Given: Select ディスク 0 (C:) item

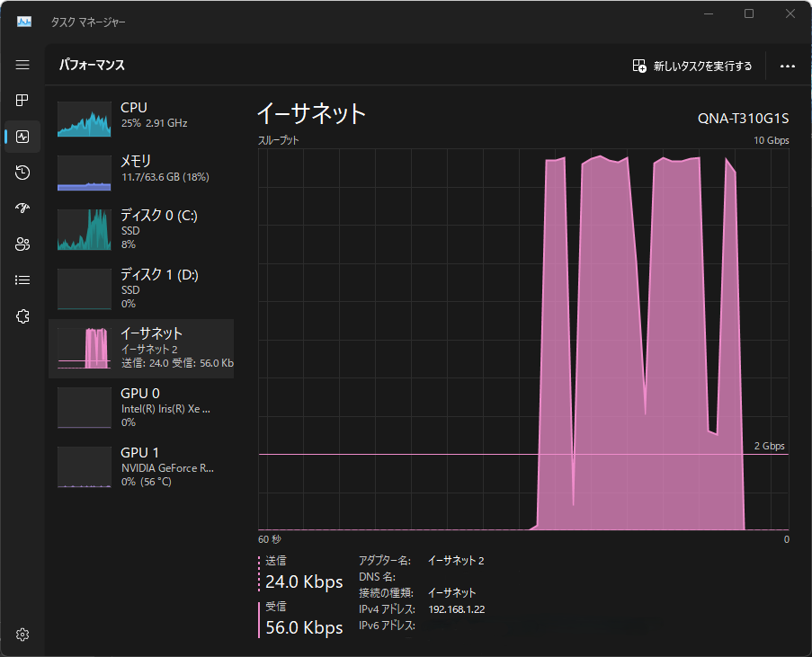Looking at the screenshot, I should (141, 230).
